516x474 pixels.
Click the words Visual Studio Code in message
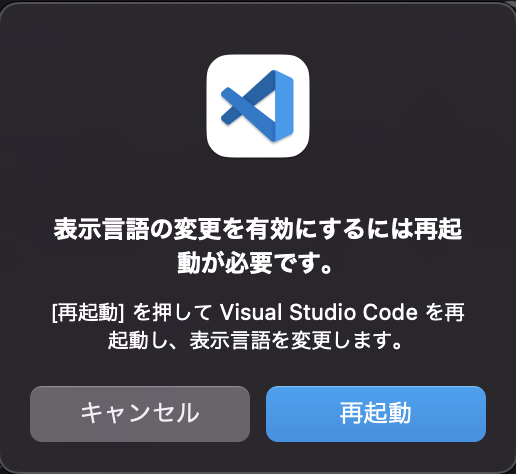[x=318, y=313]
